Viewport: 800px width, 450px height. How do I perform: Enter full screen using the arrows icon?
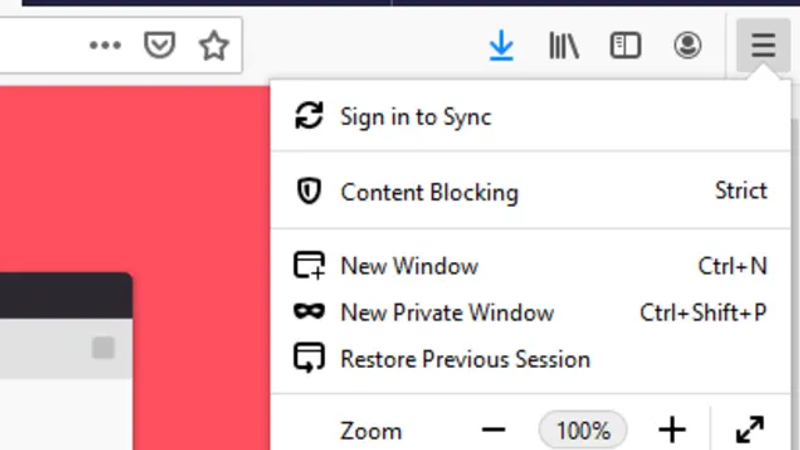click(x=750, y=431)
